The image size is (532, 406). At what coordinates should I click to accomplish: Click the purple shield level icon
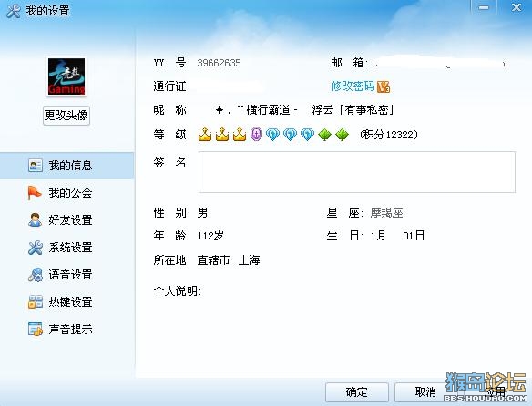click(x=256, y=135)
